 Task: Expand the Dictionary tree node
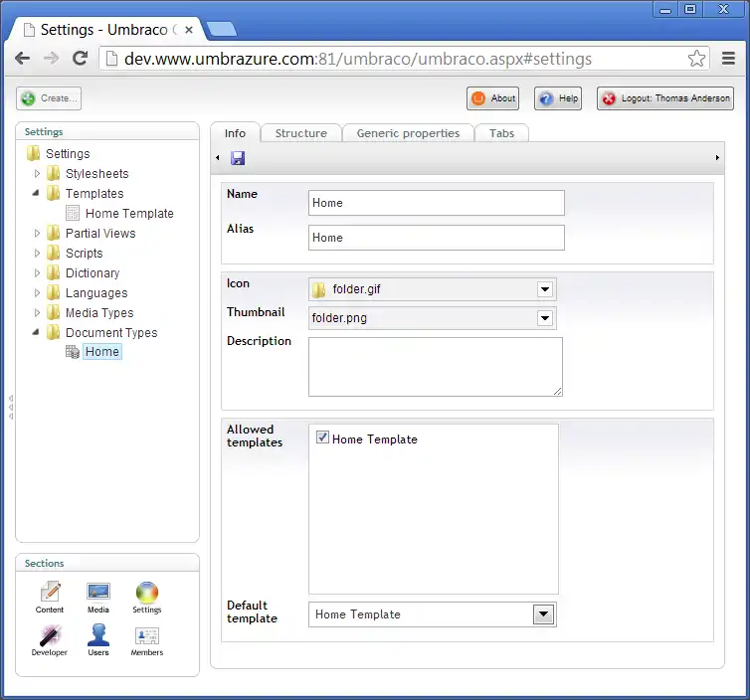pyautogui.click(x=37, y=272)
